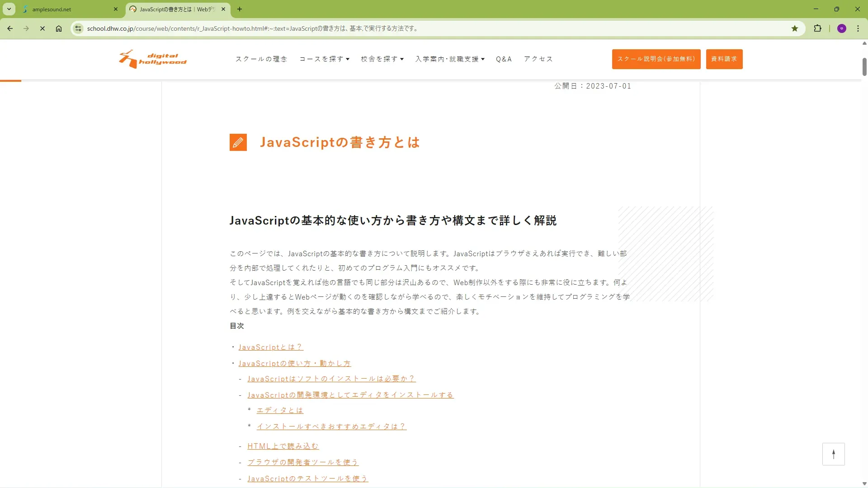Switch to the amplesound.net tab
Image resolution: width=868 pixels, height=488 pixels.
tap(68, 9)
